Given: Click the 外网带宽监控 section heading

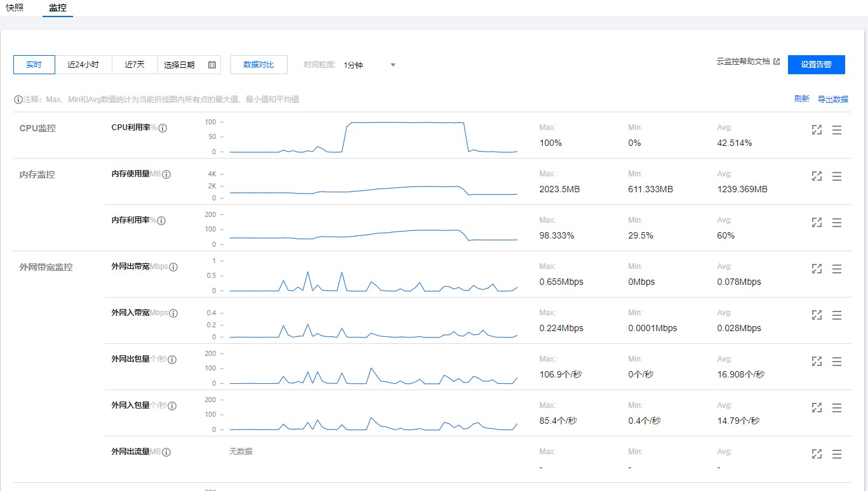Looking at the screenshot, I should coord(46,267).
